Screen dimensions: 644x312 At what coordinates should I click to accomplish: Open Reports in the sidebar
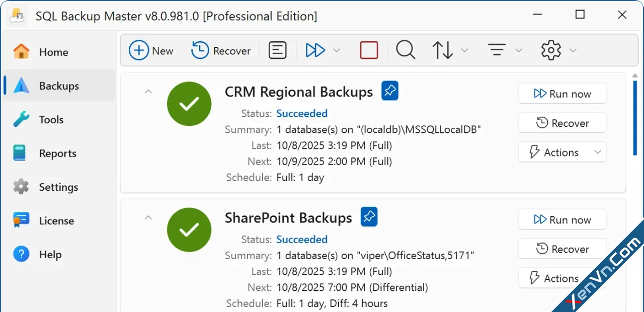point(59,153)
